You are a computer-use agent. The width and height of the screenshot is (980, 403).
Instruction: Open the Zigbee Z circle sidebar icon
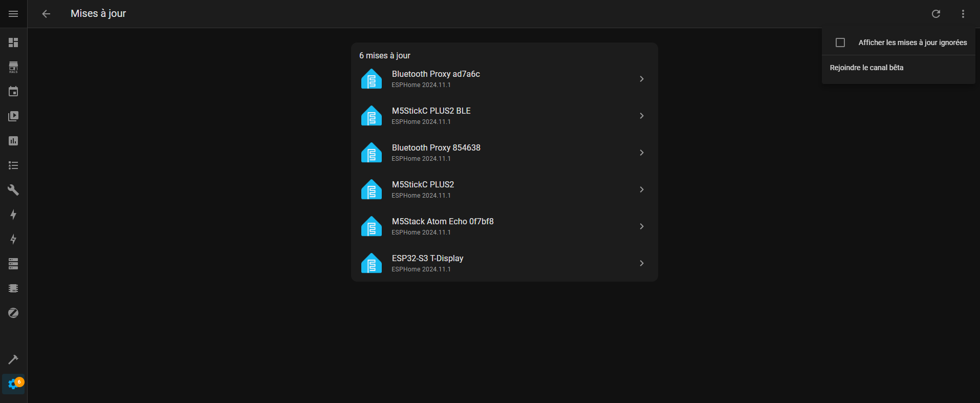[13, 313]
